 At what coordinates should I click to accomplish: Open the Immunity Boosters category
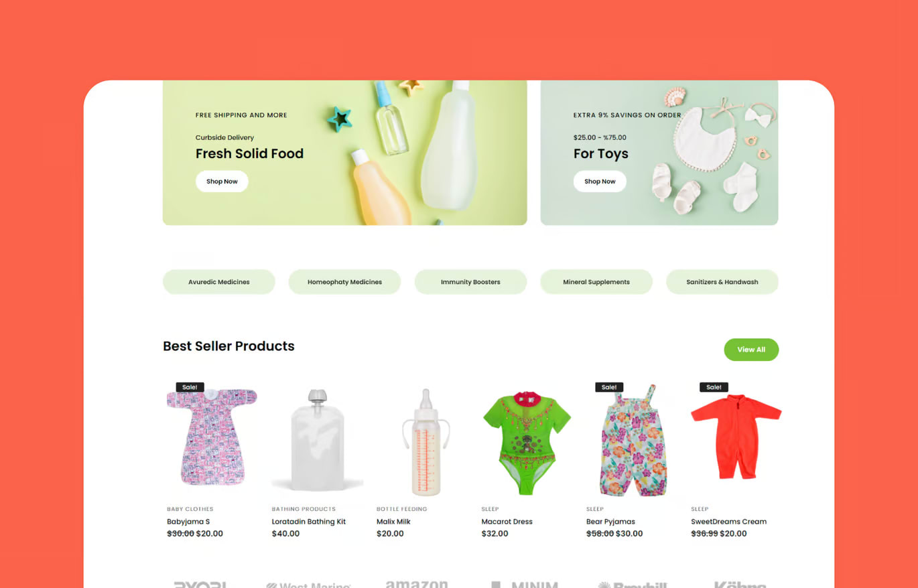[x=470, y=282]
